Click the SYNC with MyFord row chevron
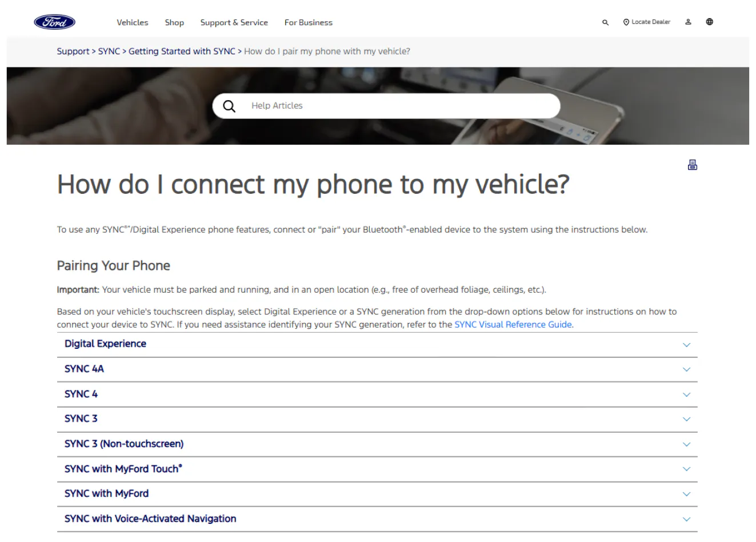The height and width of the screenshot is (542, 756). 687,494
